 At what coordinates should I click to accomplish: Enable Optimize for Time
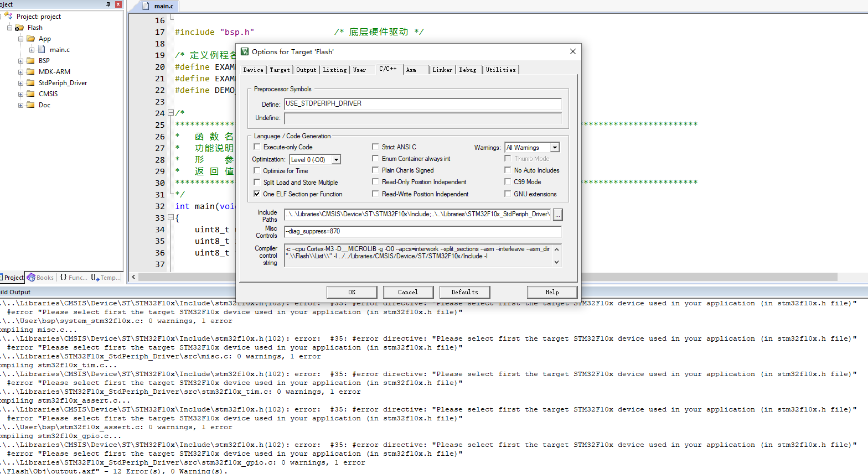coord(257,170)
